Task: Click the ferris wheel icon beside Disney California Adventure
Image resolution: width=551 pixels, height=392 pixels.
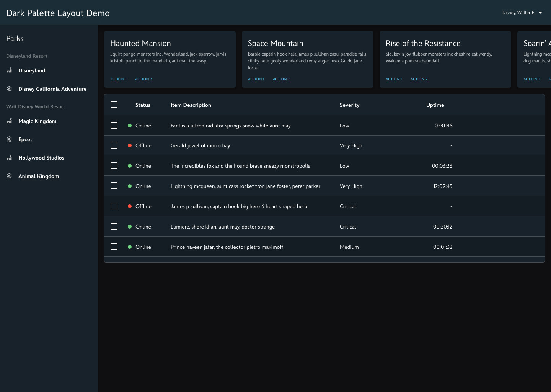Action: tap(9, 89)
